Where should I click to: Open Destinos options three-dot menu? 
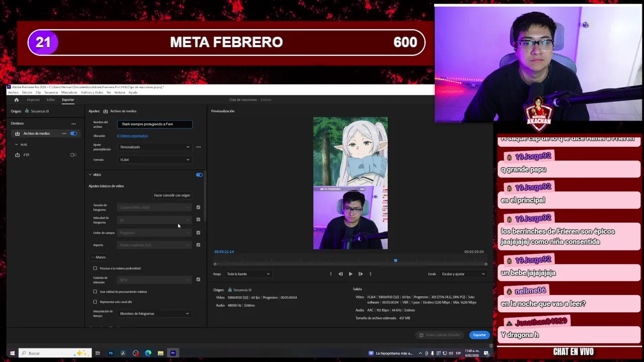click(73, 124)
